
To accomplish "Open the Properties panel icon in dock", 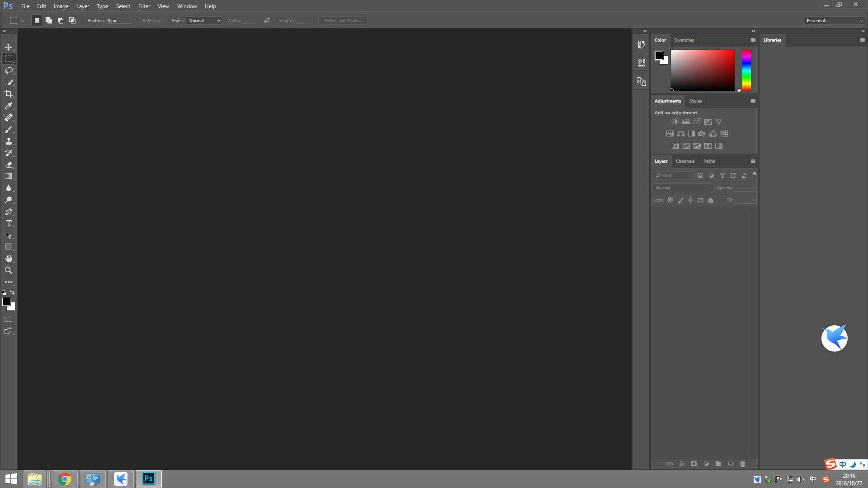I will [x=641, y=62].
